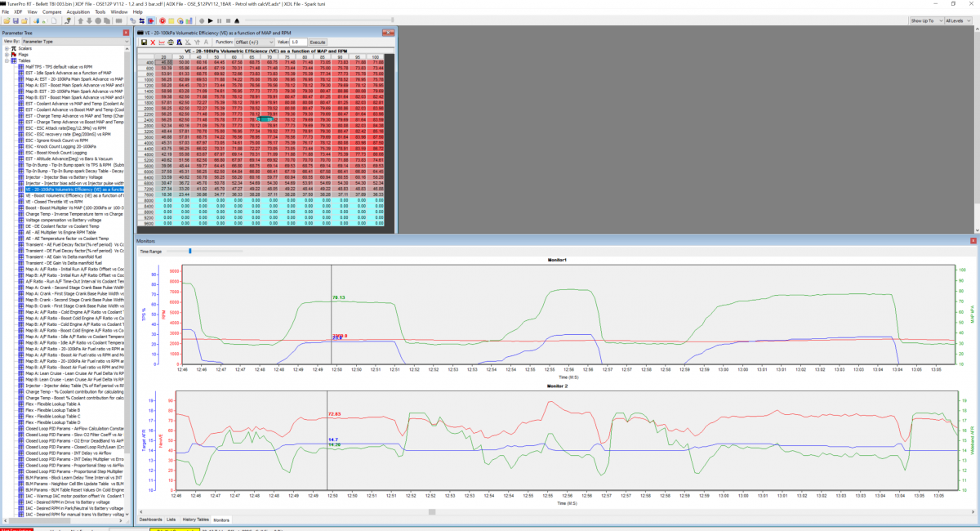Click the globe toolbar icon
The image size is (980, 531).
point(180,20)
